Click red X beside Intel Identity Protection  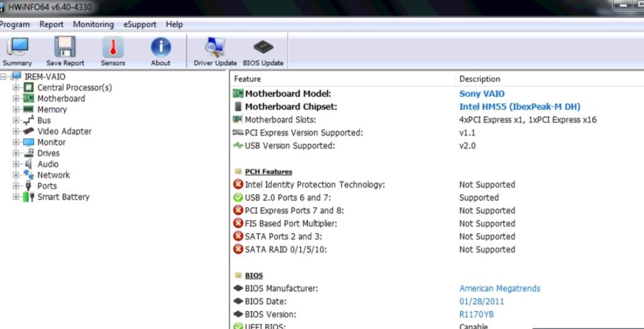click(238, 185)
